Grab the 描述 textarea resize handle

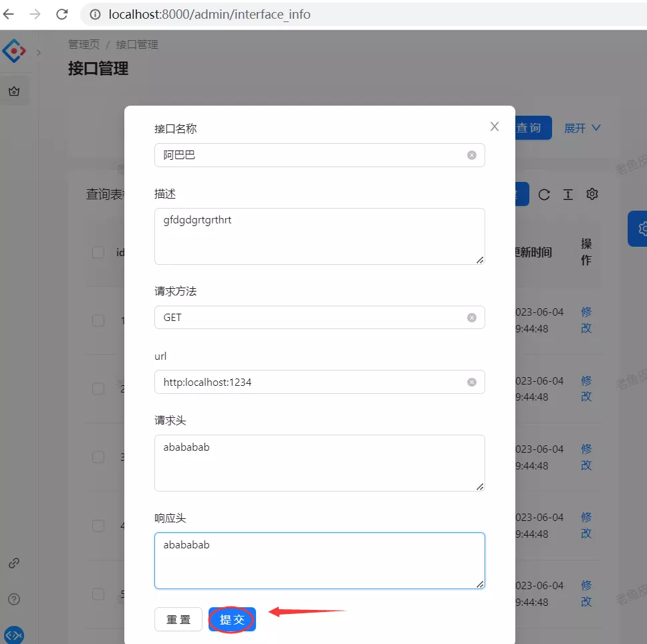coord(480,260)
